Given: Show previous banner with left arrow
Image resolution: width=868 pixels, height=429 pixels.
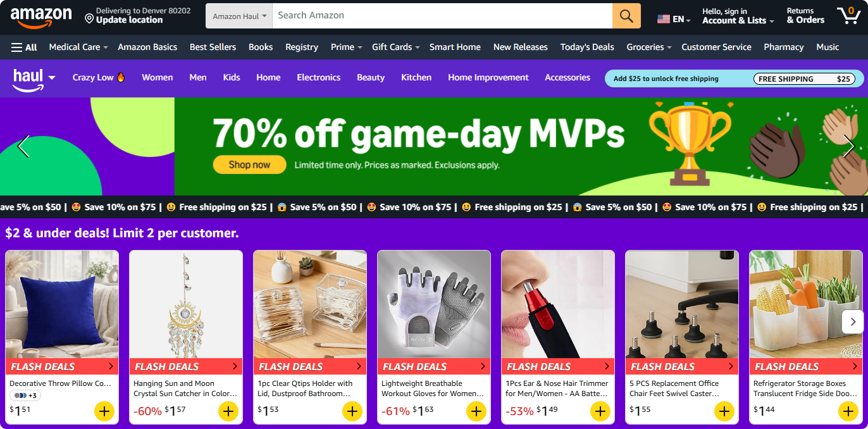Looking at the screenshot, I should 23,146.
